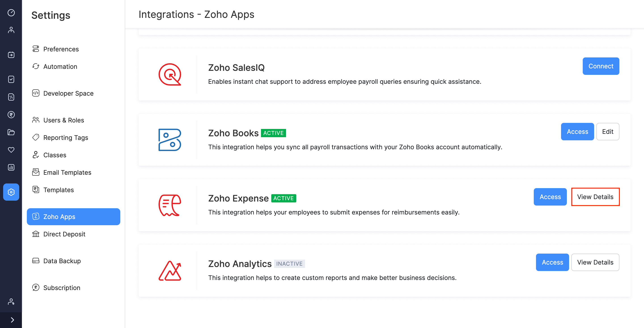This screenshot has width=644, height=328.
Task: Open the documents folder icon in left rail
Action: click(x=11, y=132)
